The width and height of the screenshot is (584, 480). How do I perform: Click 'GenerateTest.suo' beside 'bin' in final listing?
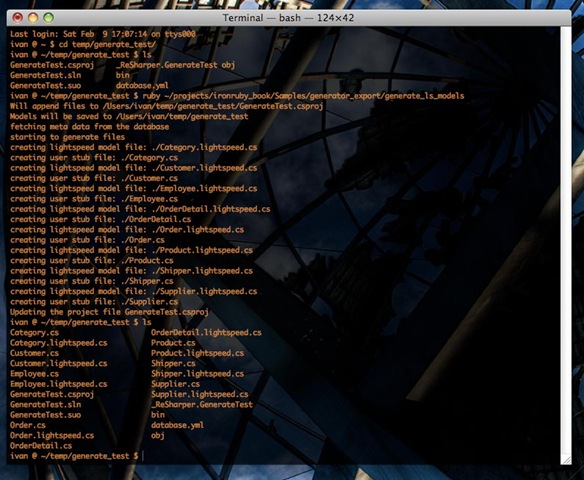click(x=45, y=415)
